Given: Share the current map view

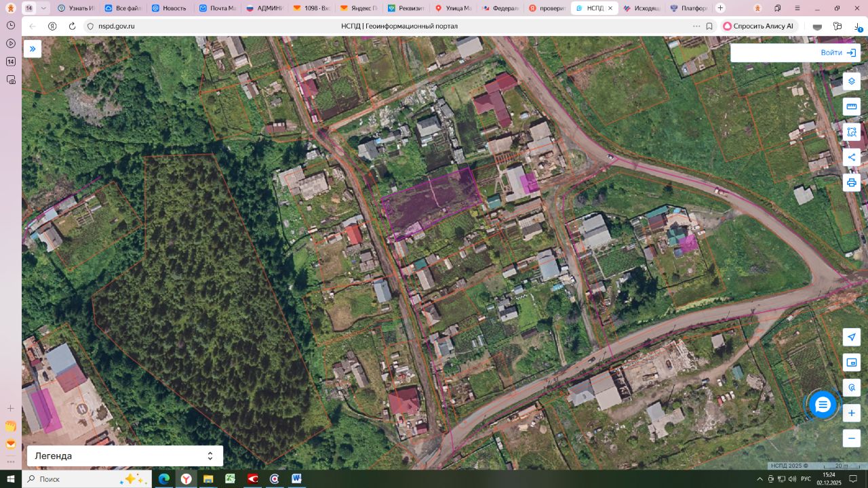Looking at the screenshot, I should tap(852, 157).
